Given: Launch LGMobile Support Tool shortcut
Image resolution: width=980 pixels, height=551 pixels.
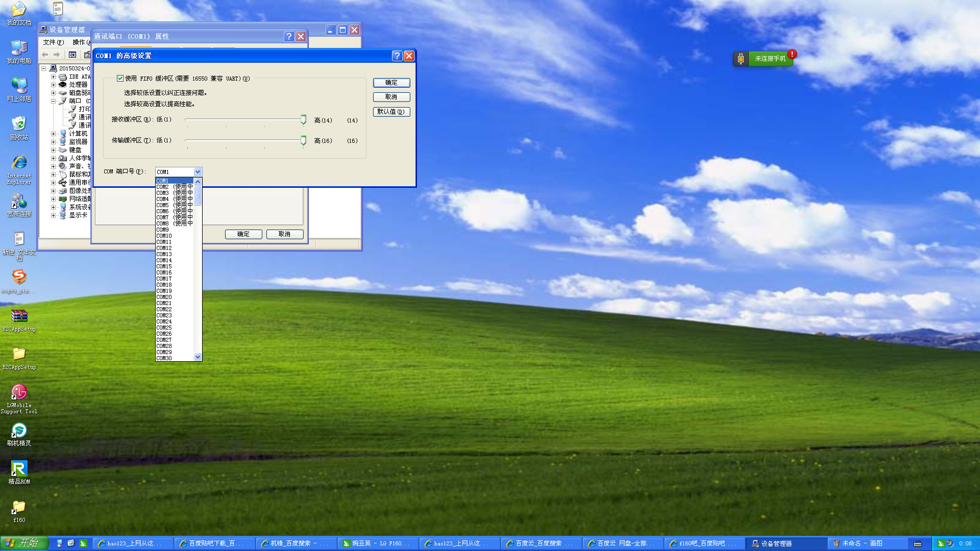Looking at the screenshot, I should [19, 399].
